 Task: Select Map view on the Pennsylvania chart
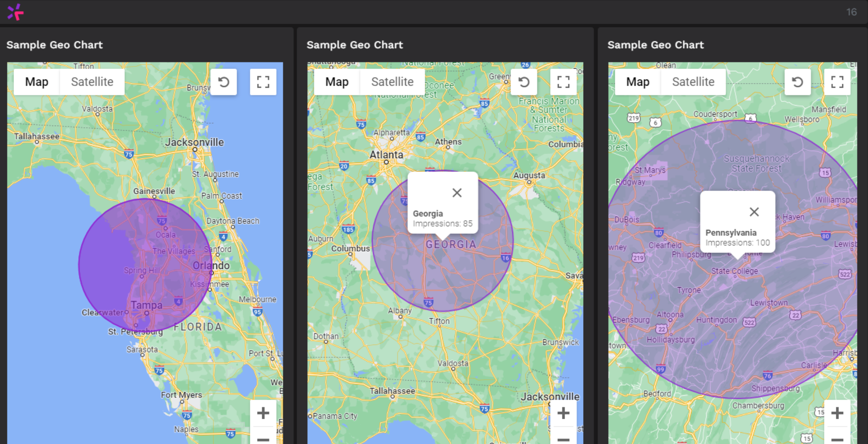click(638, 82)
